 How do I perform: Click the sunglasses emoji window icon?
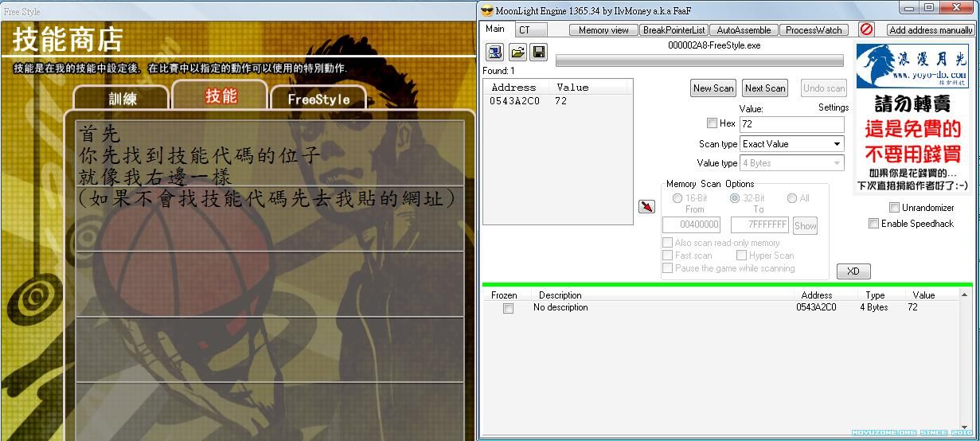click(x=487, y=10)
